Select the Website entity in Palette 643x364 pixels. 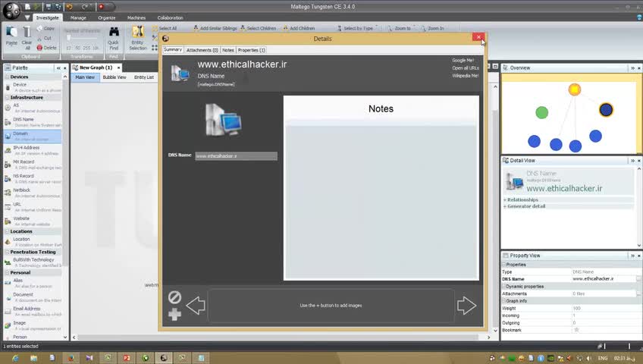pyautogui.click(x=33, y=221)
